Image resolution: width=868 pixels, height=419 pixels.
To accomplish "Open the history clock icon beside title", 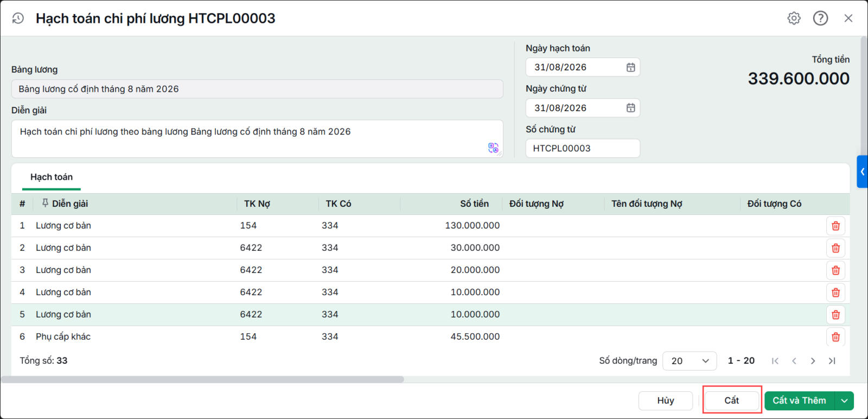I will click(18, 18).
